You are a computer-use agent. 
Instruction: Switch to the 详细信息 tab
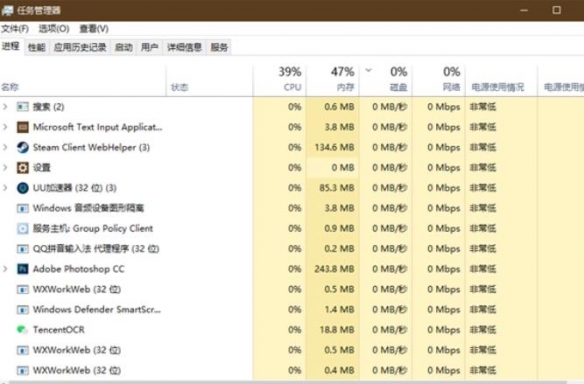tap(184, 47)
